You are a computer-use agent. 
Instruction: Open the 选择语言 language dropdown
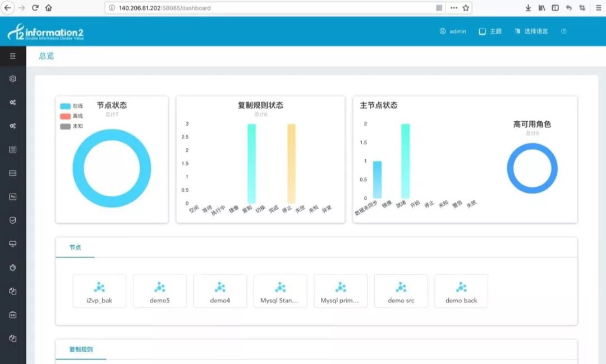(531, 31)
